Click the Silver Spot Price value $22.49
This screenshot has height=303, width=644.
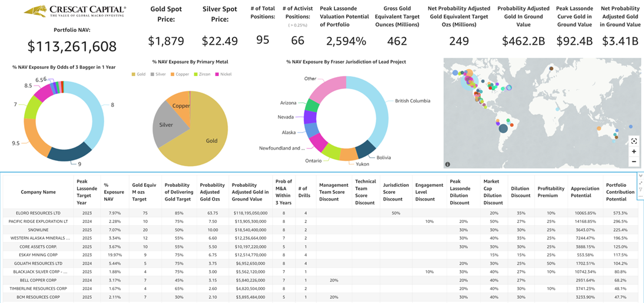(220, 41)
